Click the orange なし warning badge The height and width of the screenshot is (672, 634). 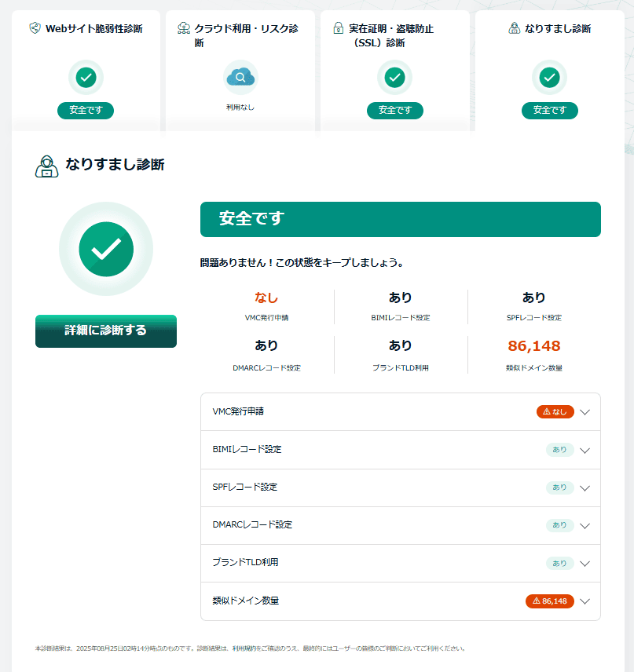[x=555, y=412]
